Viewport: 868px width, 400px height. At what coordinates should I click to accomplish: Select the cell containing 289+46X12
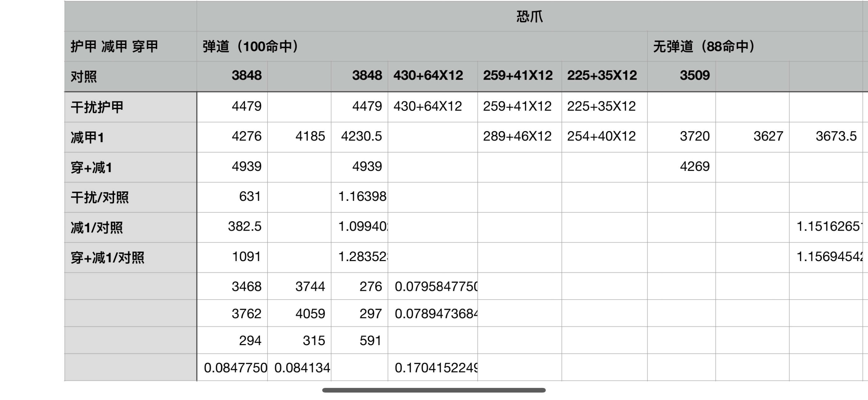(x=517, y=136)
